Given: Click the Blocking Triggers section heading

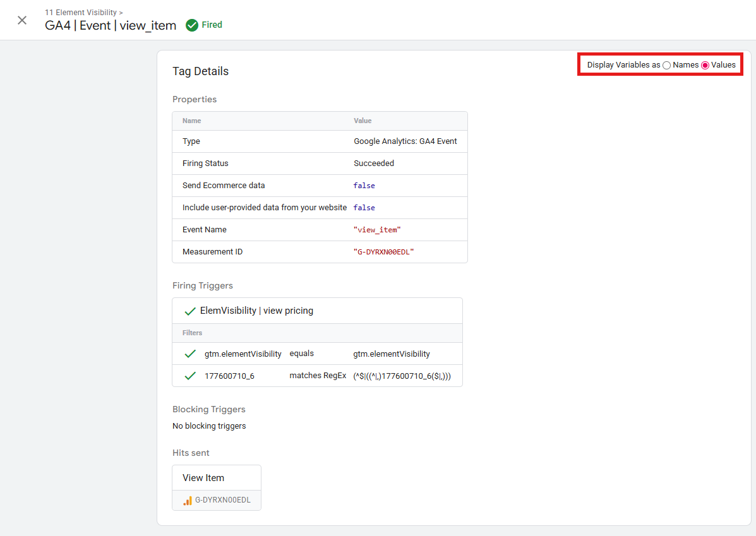Looking at the screenshot, I should click(x=209, y=409).
